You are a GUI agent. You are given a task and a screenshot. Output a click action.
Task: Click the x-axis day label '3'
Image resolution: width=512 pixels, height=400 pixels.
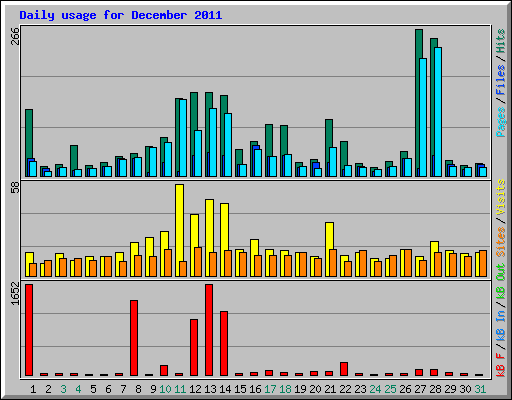coord(63,389)
